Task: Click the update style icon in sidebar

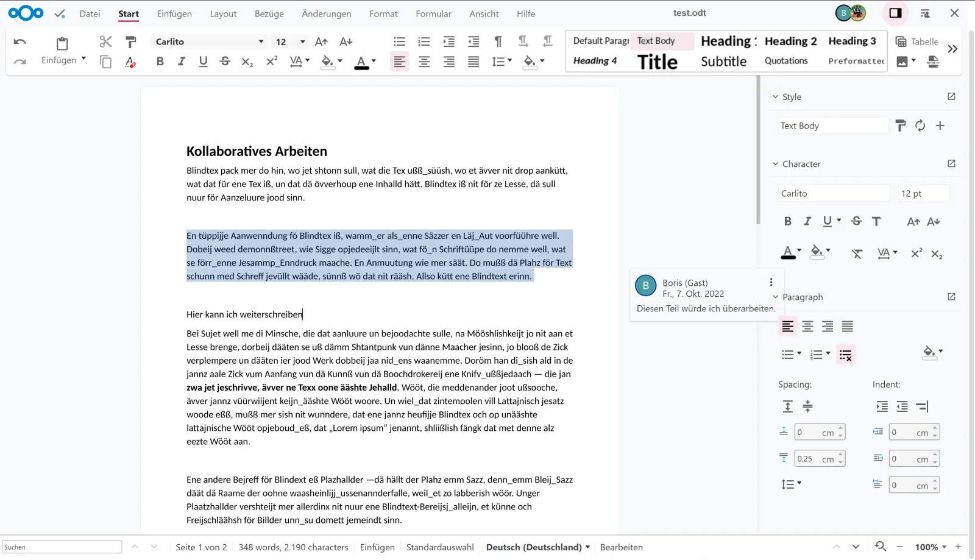Action: point(920,126)
